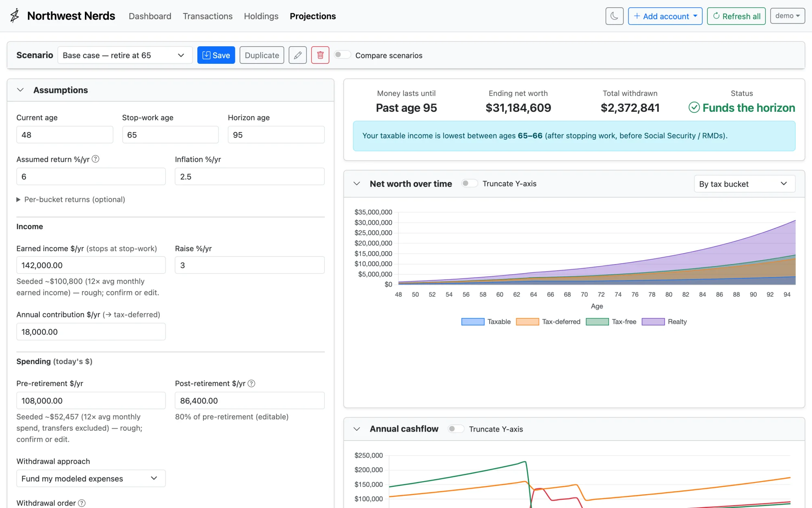
Task: Collapse the Net worth over time panel
Action: tap(357, 184)
